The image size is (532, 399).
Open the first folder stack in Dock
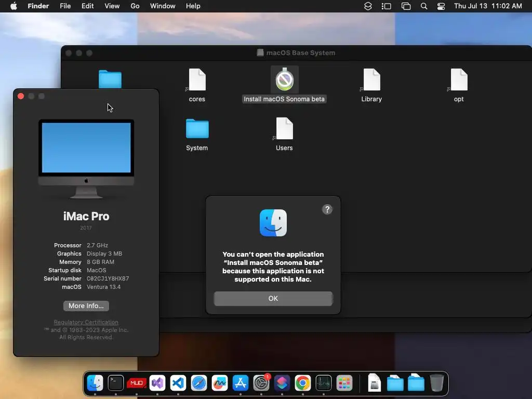tap(395, 383)
